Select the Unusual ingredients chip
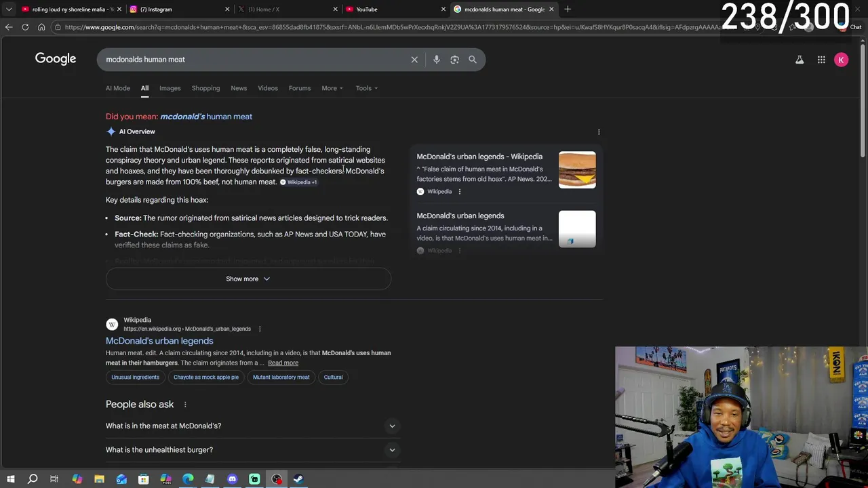 tap(136, 377)
